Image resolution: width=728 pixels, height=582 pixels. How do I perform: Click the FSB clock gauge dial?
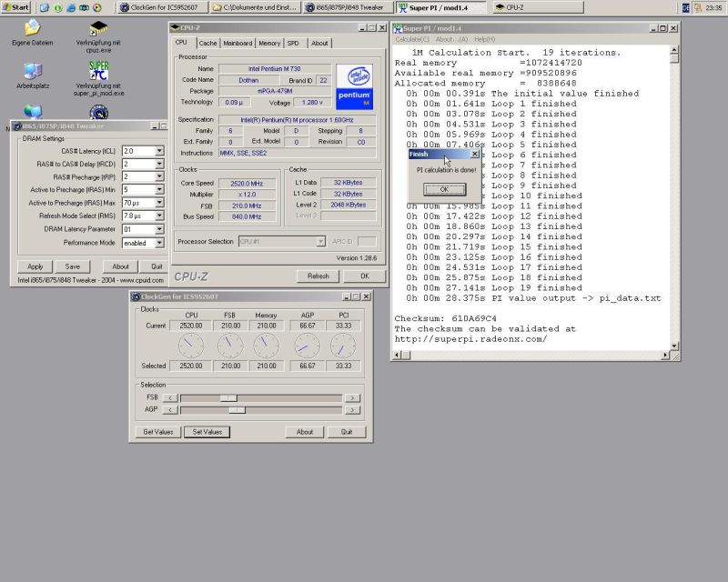coord(230,346)
